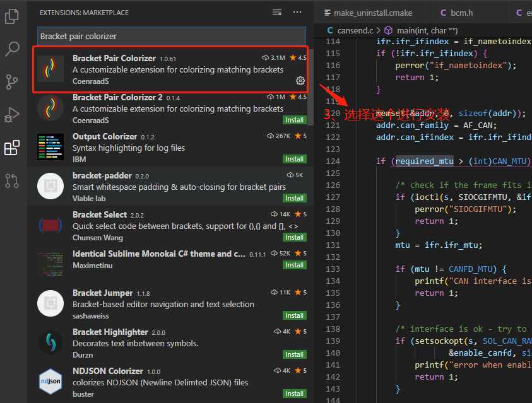Click publisher name Viable lab
Viewport: 532px width, 403px height.
coord(89,199)
